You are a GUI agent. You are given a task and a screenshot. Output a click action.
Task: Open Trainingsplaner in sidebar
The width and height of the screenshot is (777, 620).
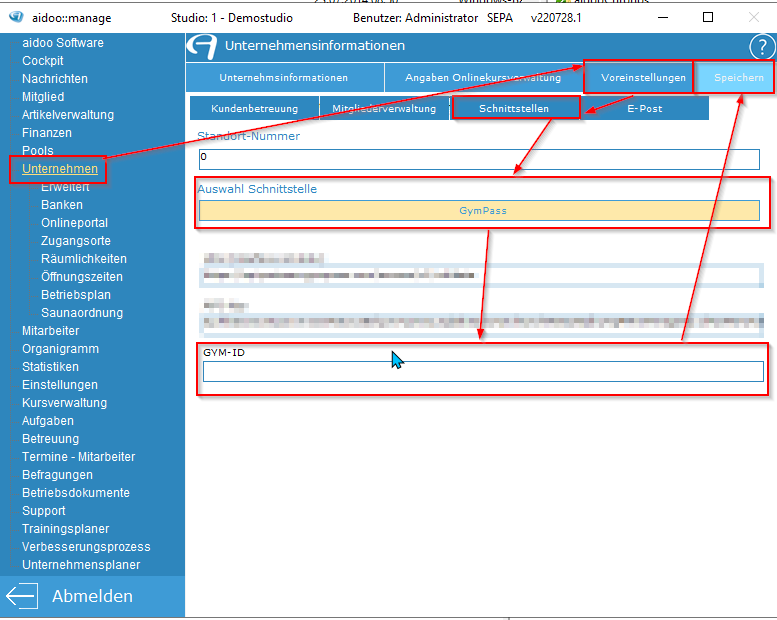point(65,529)
